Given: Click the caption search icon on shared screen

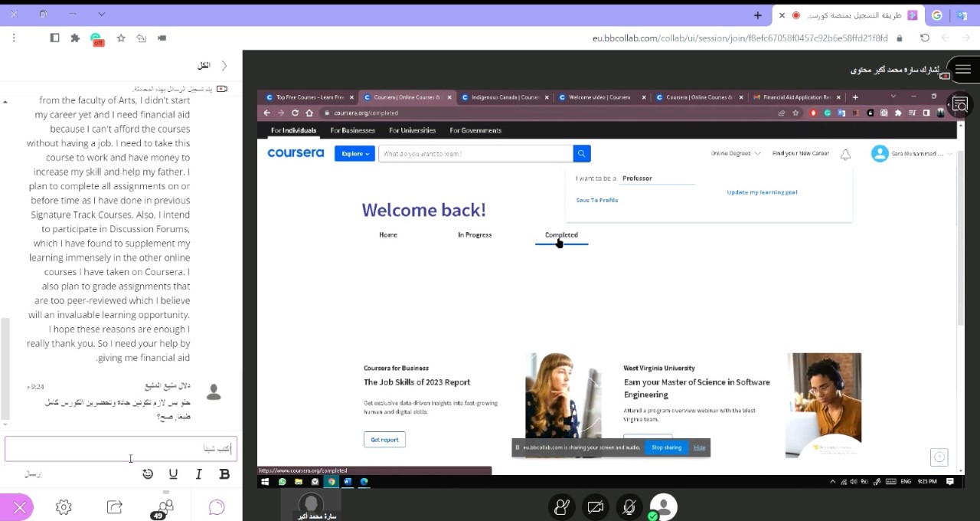Looking at the screenshot, I should click(x=960, y=105).
